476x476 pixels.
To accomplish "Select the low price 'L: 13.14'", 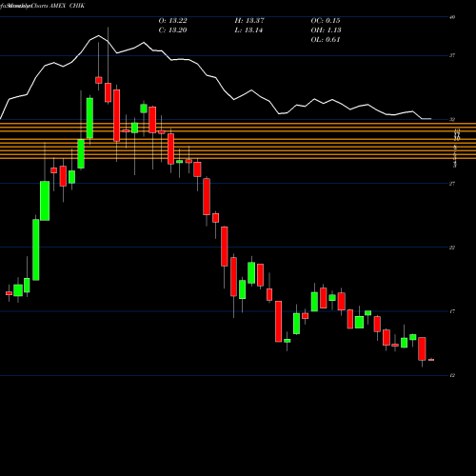I will coord(248,30).
